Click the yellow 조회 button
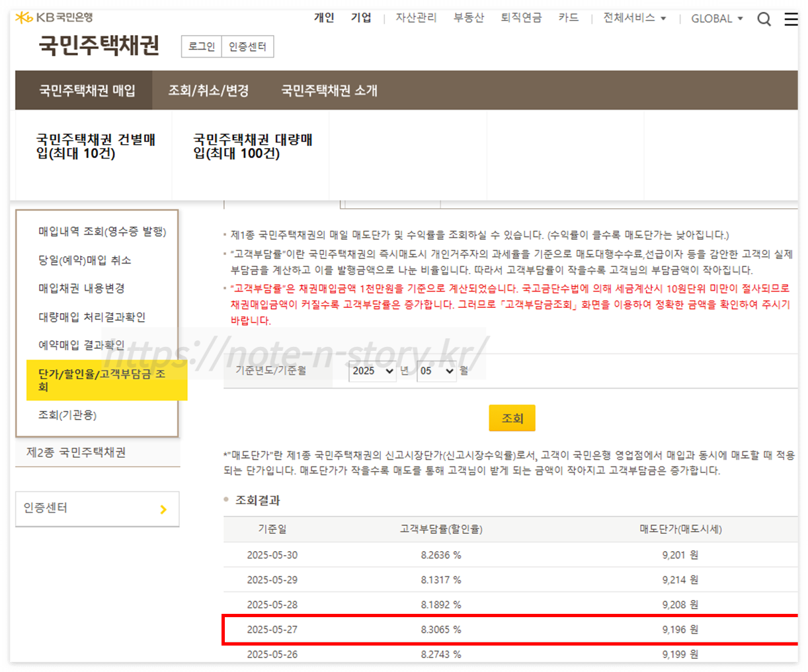 [512, 418]
